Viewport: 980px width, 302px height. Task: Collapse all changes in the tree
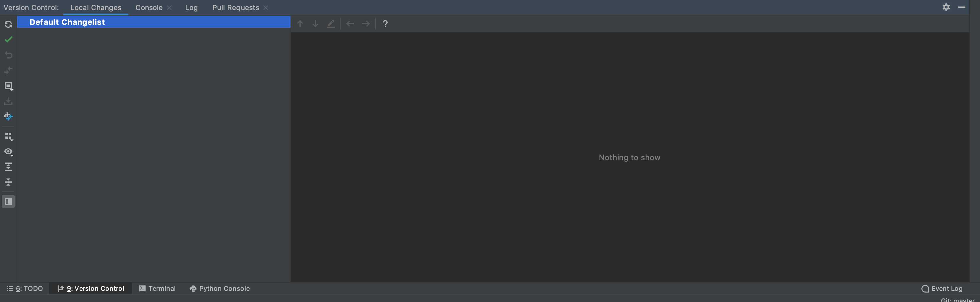tap(8, 182)
